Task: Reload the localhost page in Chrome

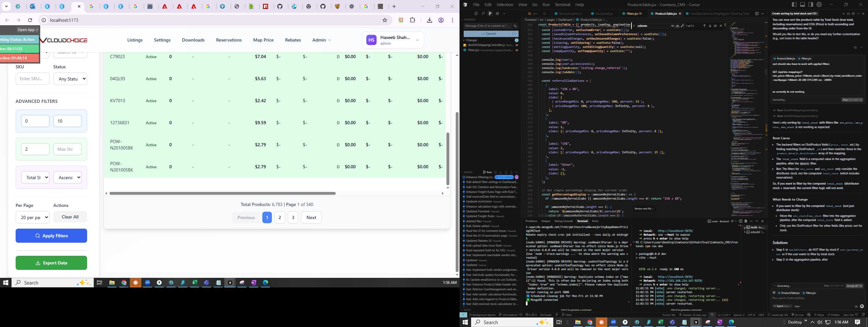Action: pyautogui.click(x=30, y=20)
